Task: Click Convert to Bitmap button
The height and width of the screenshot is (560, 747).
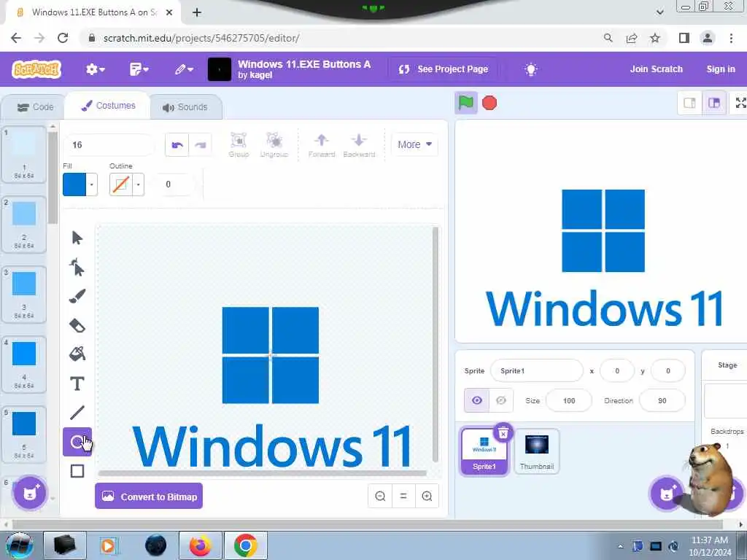Action: [x=149, y=496]
